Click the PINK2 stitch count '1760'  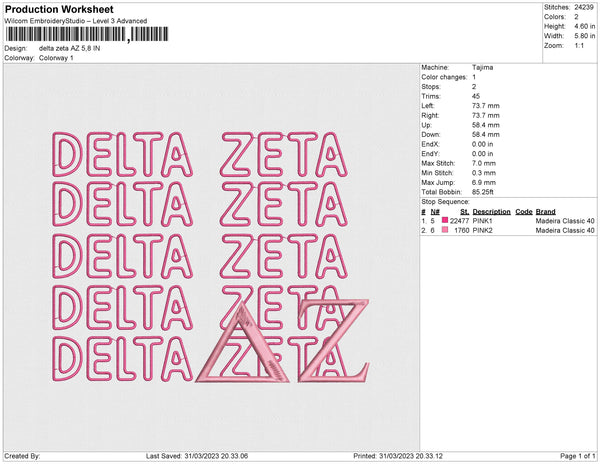click(x=462, y=230)
